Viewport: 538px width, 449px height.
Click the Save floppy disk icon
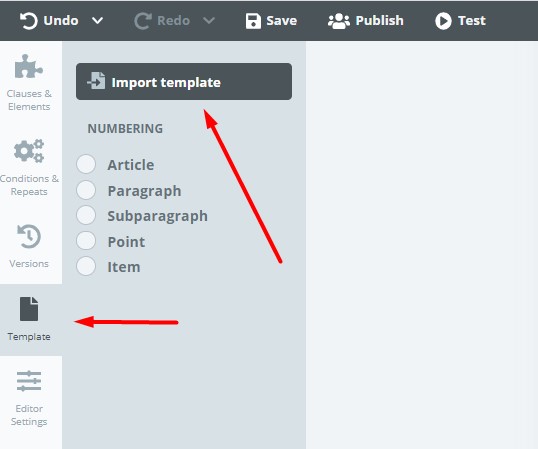tap(253, 21)
